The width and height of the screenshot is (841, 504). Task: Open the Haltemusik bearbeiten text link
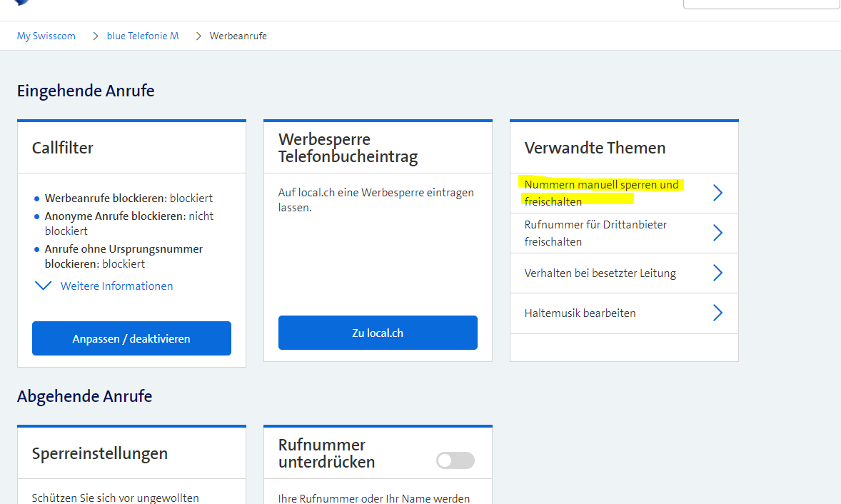pos(580,313)
